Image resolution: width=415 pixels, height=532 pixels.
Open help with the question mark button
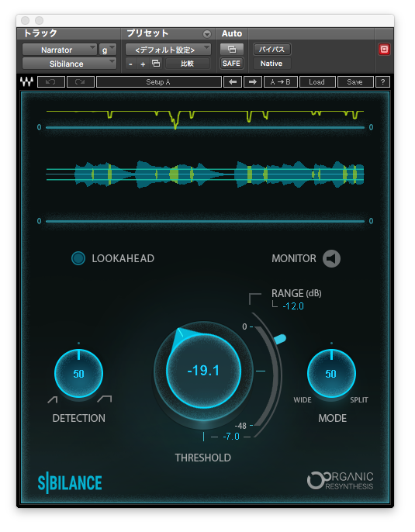click(x=382, y=82)
